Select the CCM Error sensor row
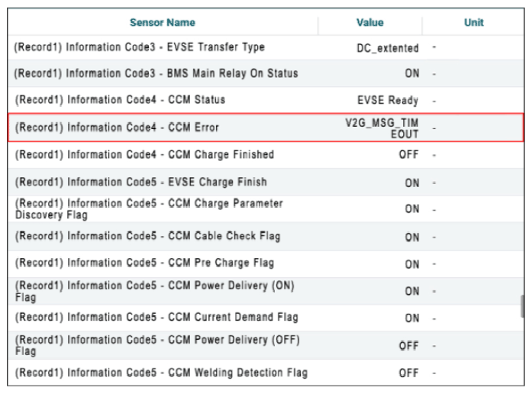This screenshot has width=532, height=394. tap(266, 128)
